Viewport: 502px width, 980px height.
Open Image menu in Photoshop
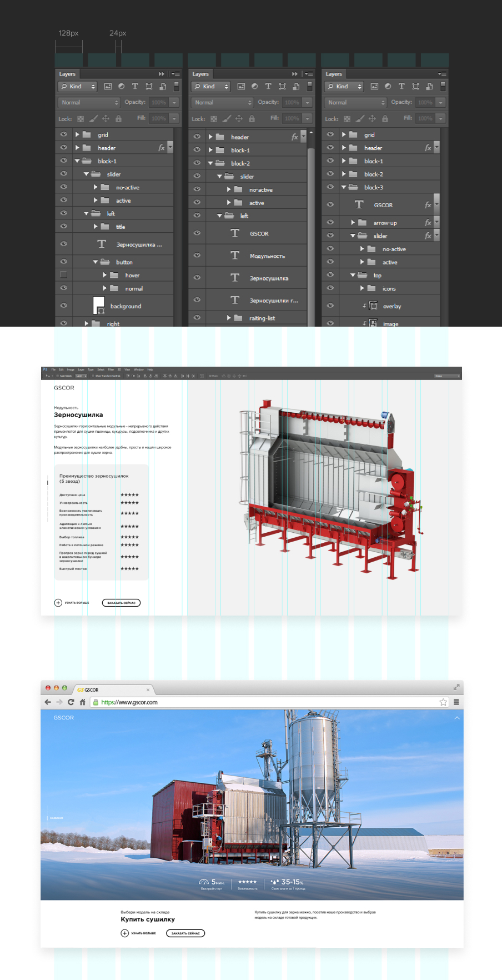[71, 369]
